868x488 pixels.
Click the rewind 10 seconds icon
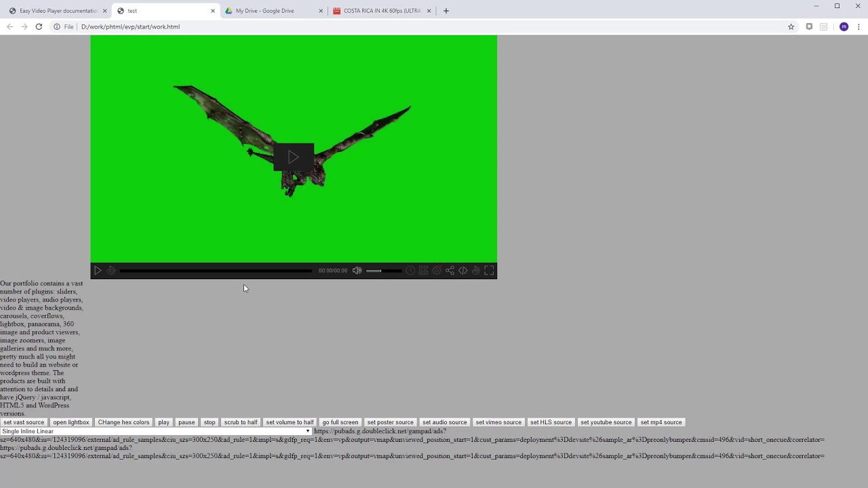click(111, 270)
